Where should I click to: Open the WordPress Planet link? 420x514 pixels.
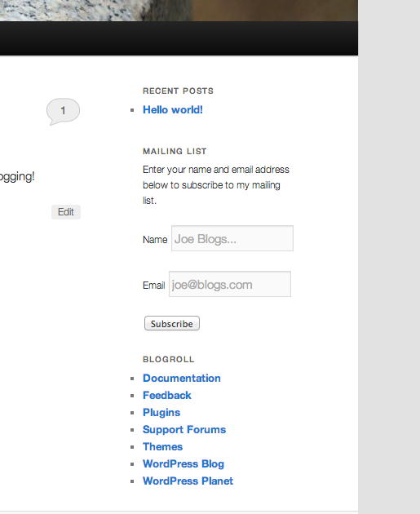tap(188, 481)
